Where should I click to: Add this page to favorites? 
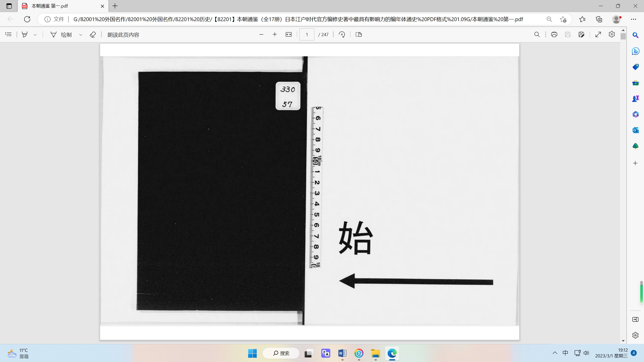(x=563, y=19)
